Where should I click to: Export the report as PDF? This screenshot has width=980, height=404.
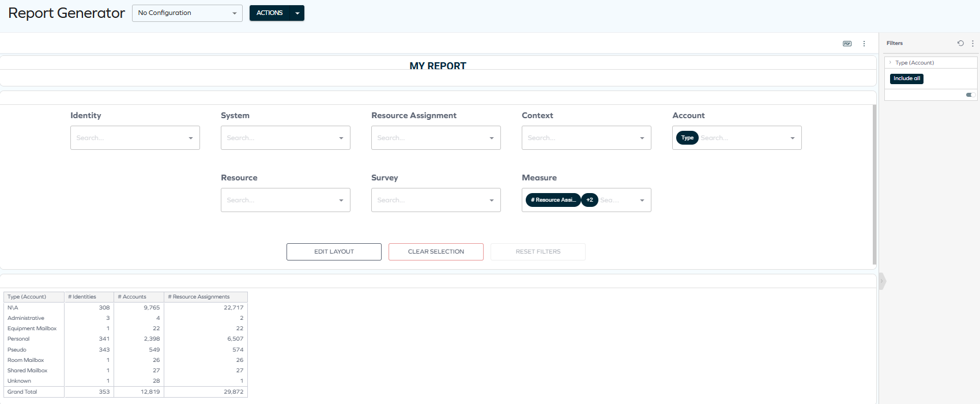[847, 44]
